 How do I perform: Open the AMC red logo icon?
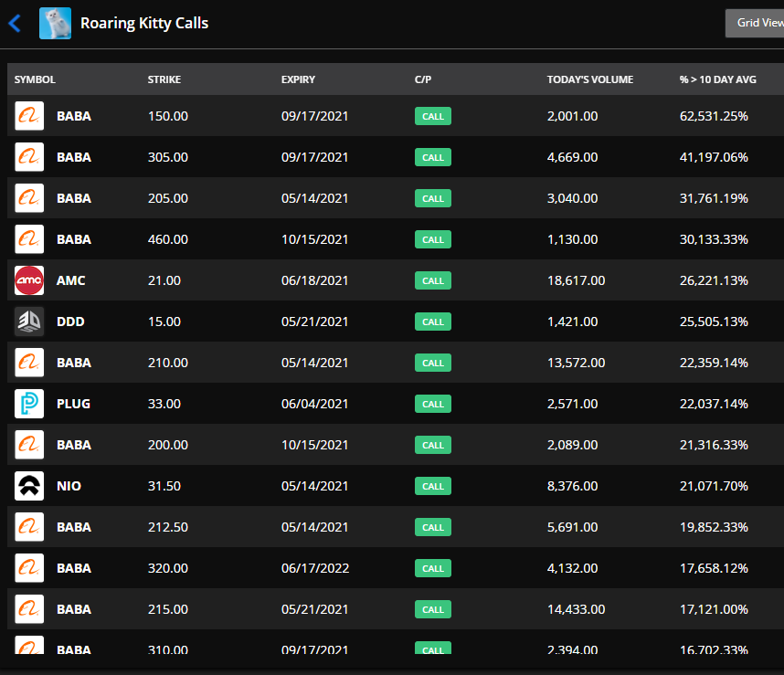[29, 280]
